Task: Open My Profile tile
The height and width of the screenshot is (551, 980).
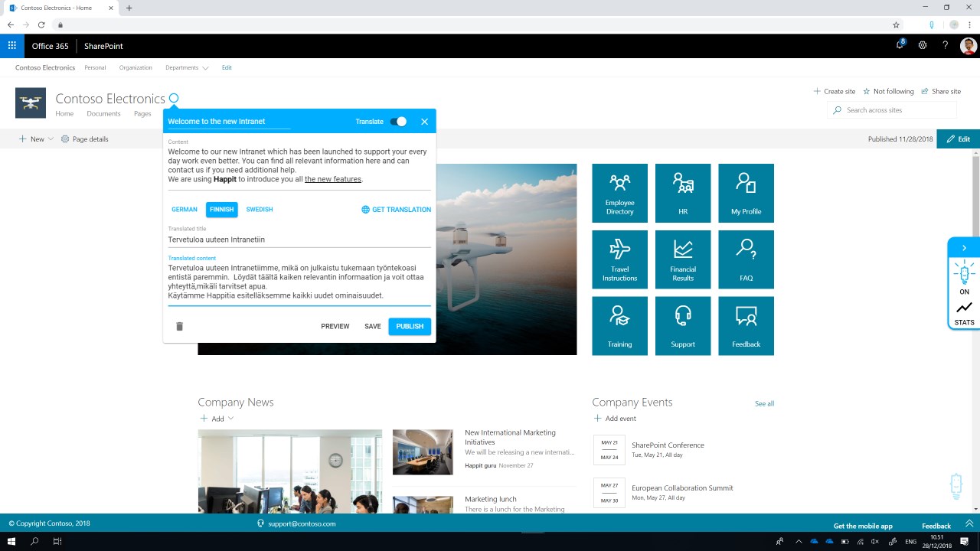Action: tap(746, 192)
